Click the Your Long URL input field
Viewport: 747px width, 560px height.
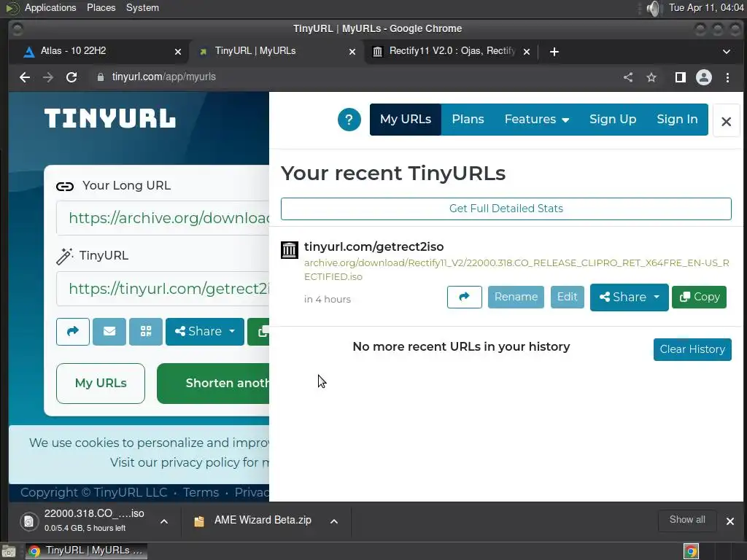[163, 218]
